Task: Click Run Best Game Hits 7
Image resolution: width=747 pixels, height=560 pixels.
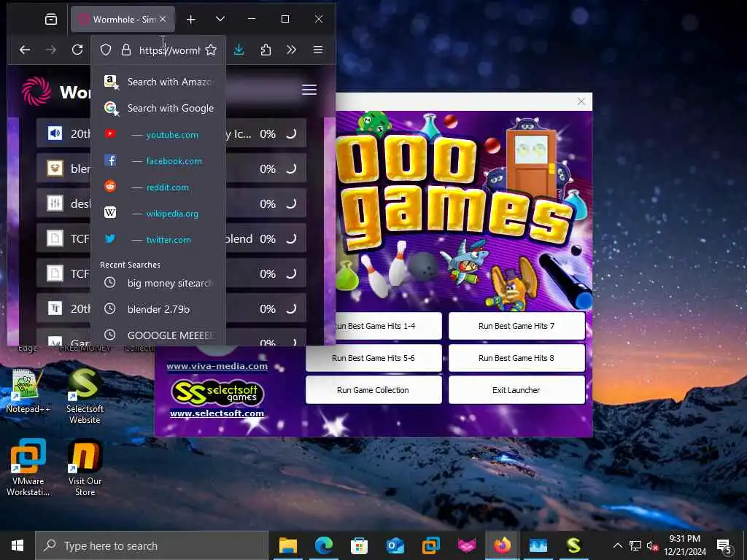Action: 516,326
